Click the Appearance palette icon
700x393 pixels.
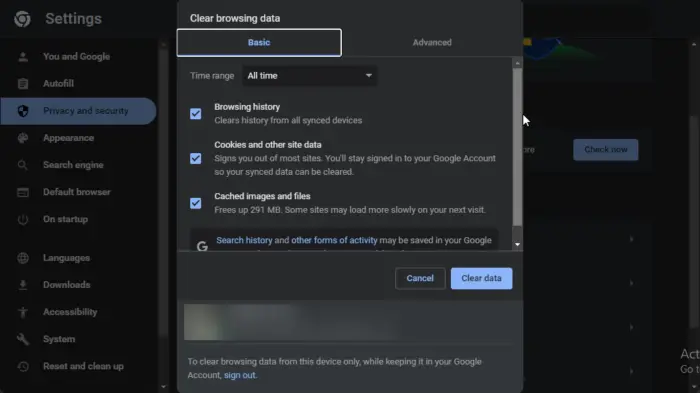23,138
